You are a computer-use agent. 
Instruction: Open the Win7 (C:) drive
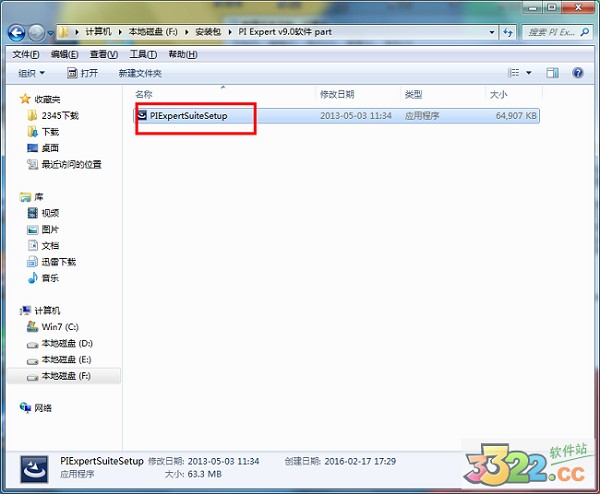[60, 327]
